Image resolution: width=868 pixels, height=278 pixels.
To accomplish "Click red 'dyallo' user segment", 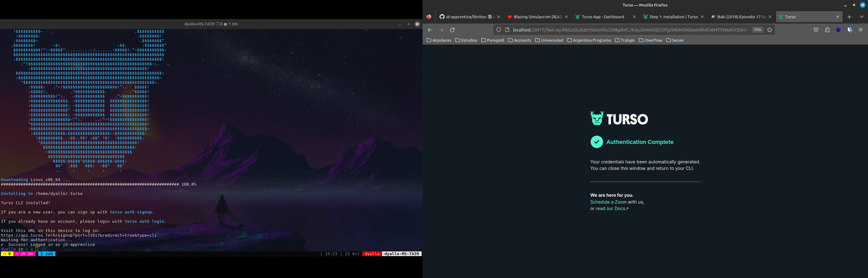I will coord(372,254).
